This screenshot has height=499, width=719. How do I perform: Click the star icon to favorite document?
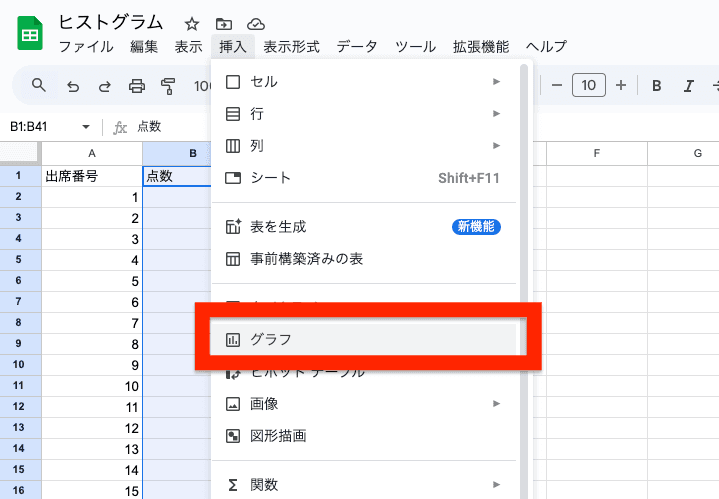click(x=192, y=23)
